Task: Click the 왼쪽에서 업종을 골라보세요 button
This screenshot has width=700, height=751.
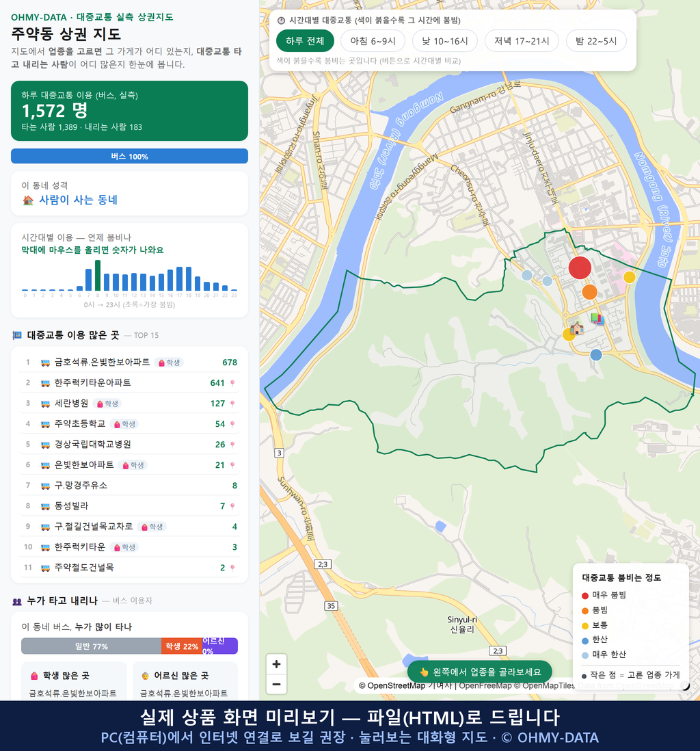Action: pos(479,672)
